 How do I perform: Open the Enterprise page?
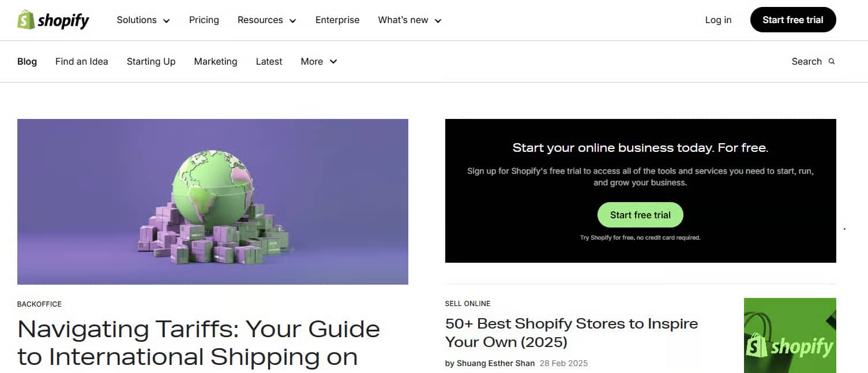[337, 20]
